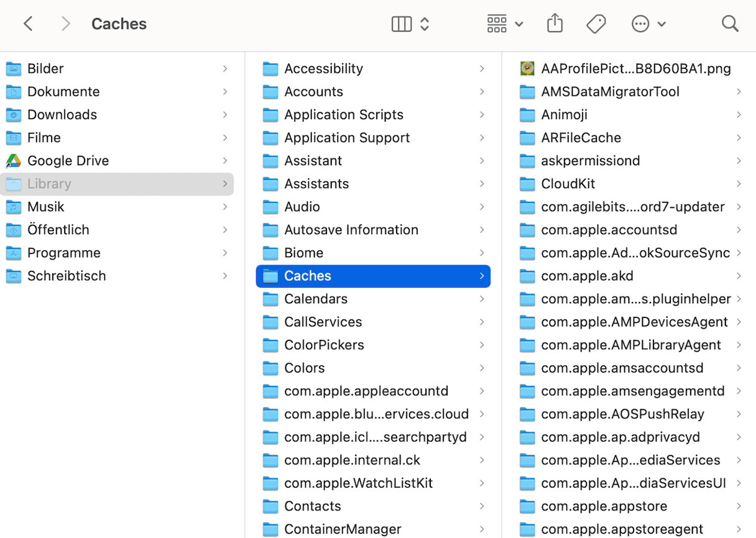This screenshot has height=538, width=756.
Task: Select the Biome folder icon
Action: (270, 253)
